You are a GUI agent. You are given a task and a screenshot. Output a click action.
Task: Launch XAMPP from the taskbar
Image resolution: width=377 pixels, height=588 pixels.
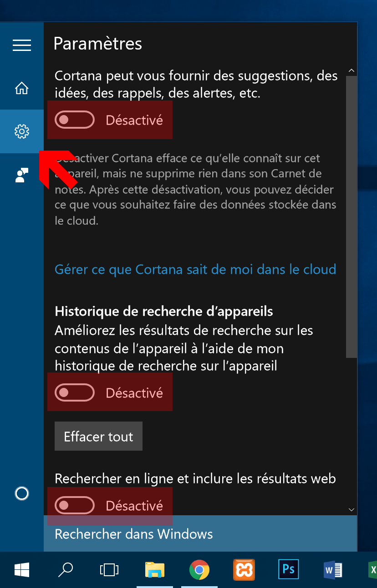(244, 569)
